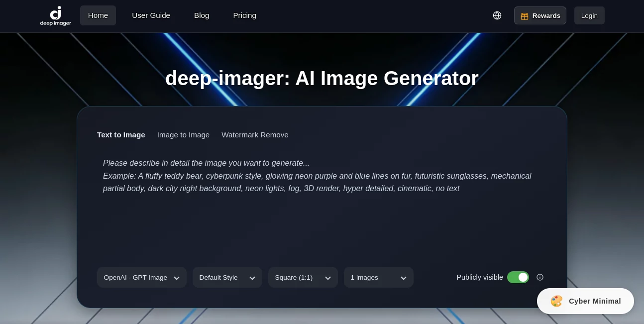644x324 pixels.
Task: Click the deep imager logo
Action: tap(56, 16)
